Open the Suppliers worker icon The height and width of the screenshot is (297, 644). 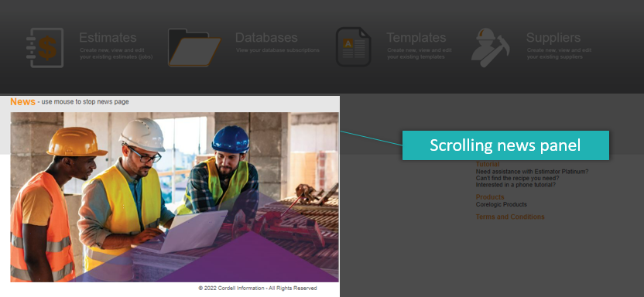click(x=491, y=48)
